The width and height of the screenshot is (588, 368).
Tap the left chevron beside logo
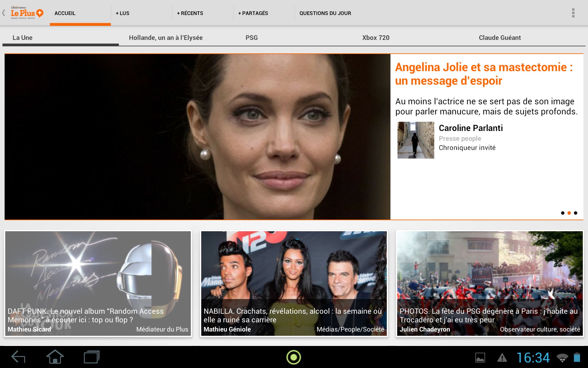point(4,13)
